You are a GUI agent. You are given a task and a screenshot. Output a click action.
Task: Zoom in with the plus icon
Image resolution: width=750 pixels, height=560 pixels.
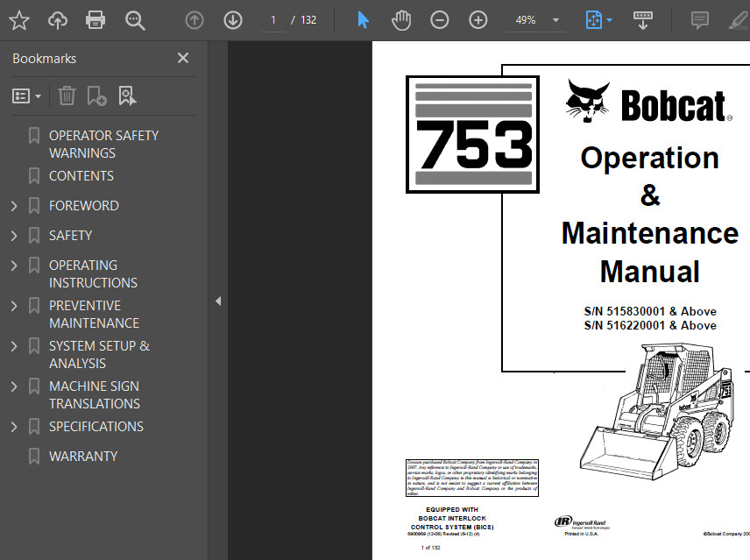click(x=478, y=20)
